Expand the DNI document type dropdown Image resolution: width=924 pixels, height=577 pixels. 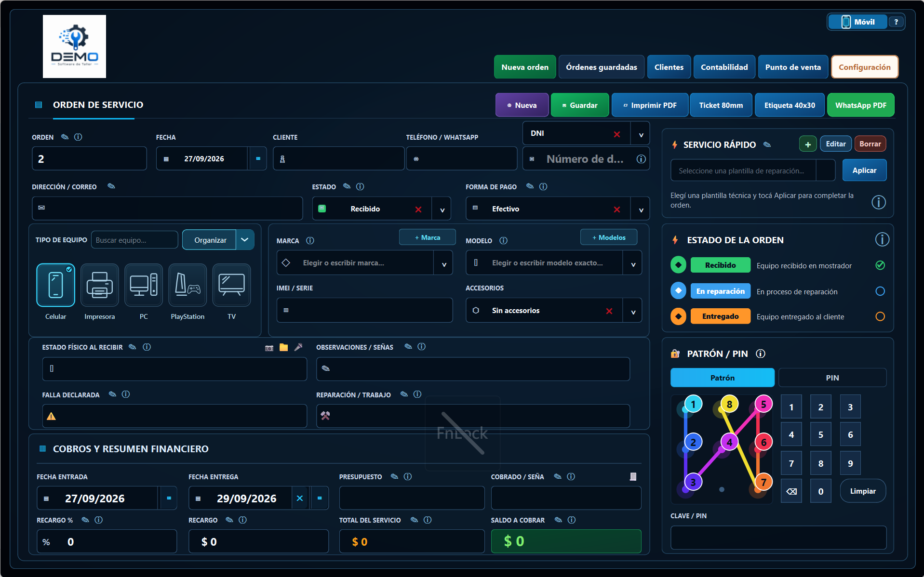tap(641, 134)
